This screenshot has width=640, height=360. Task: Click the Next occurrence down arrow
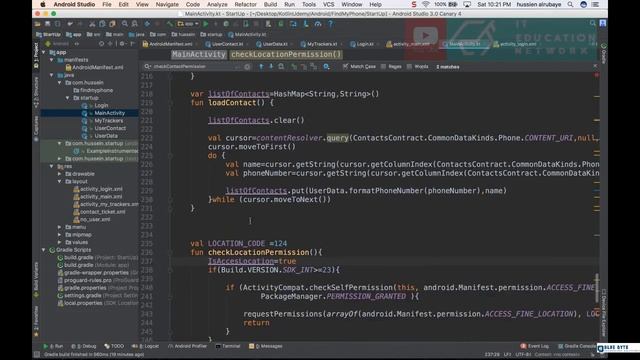(x=271, y=67)
